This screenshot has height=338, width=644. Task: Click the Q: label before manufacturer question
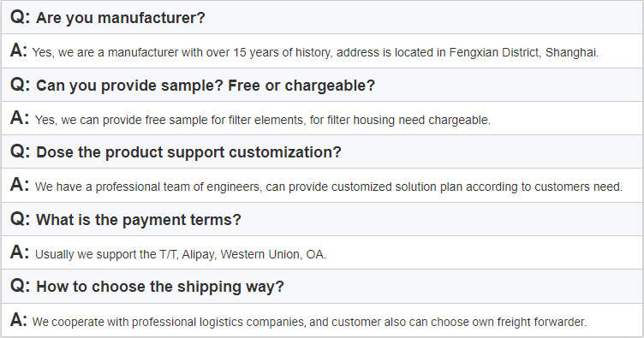coord(21,18)
